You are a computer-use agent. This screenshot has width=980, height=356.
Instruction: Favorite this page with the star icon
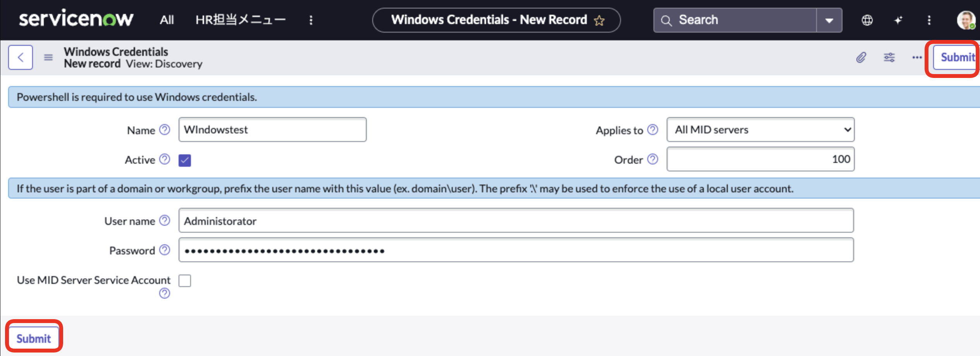click(599, 20)
